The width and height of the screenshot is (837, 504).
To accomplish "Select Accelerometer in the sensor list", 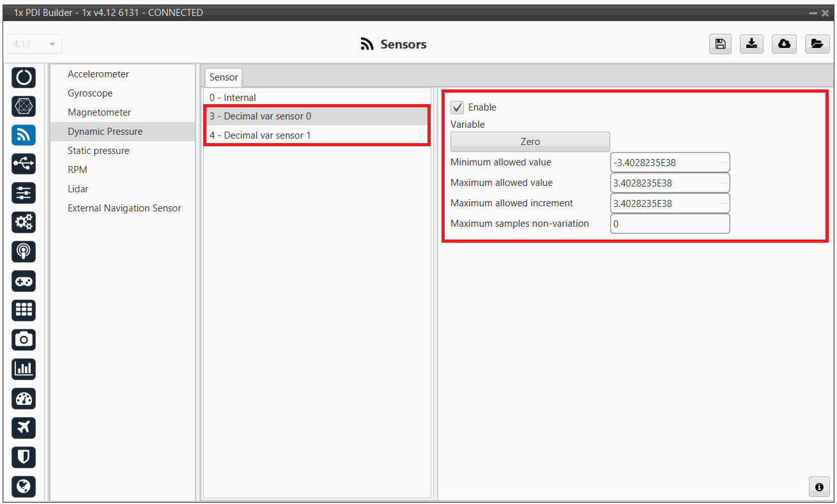I will tap(98, 74).
